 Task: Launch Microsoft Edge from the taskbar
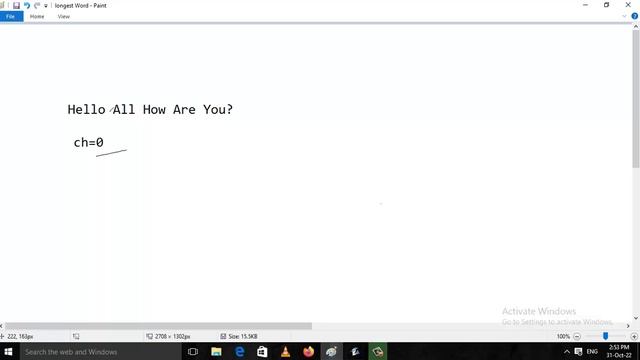click(x=240, y=351)
